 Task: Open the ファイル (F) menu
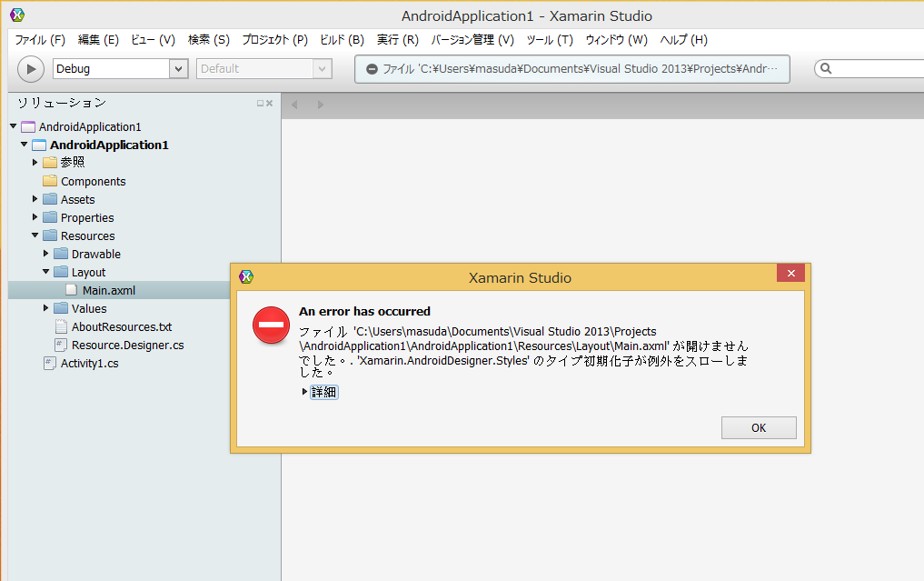coord(40,40)
